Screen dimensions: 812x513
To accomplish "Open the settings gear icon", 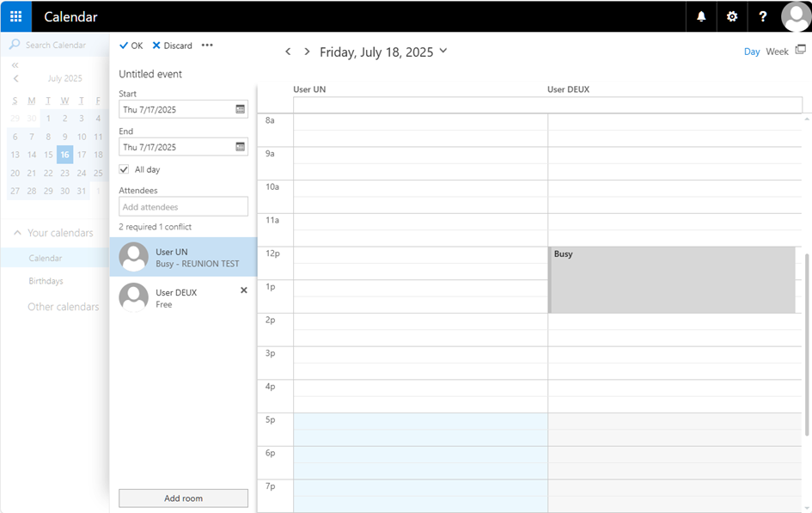I will coord(732,16).
